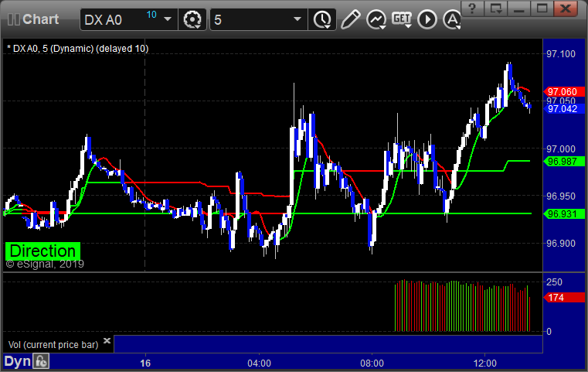The image size is (588, 372).
Task: Expand the interval 5 dropdown
Action: [x=297, y=19]
